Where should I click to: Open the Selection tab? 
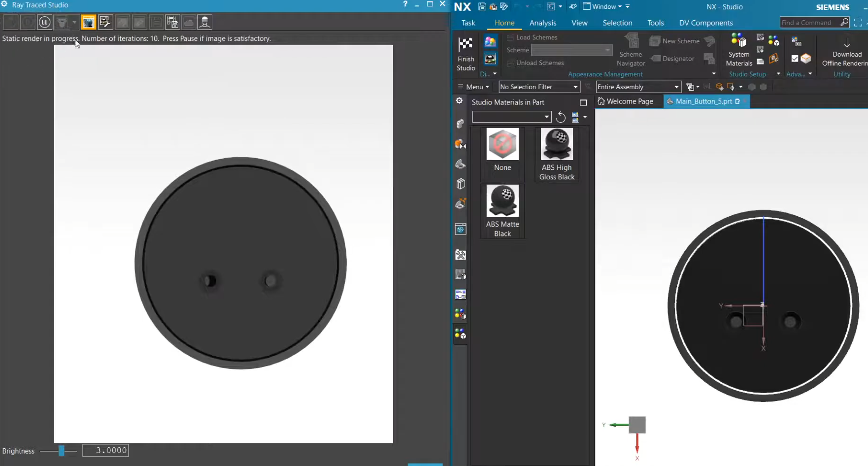pyautogui.click(x=617, y=23)
